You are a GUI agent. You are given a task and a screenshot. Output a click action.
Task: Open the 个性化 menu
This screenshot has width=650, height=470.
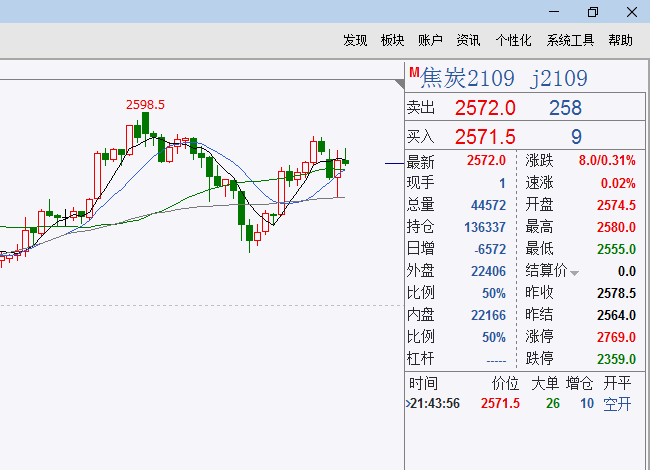pyautogui.click(x=513, y=40)
